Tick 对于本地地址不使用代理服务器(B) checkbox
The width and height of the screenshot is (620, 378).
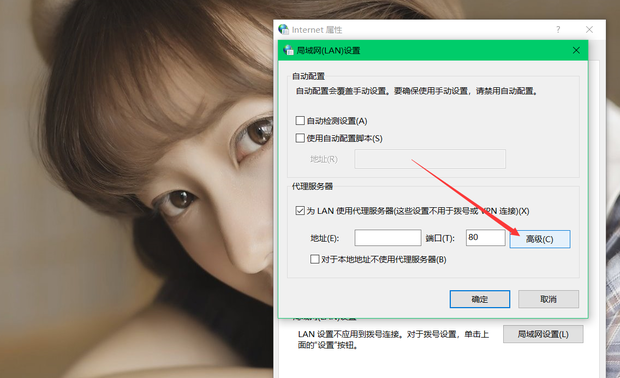click(315, 259)
